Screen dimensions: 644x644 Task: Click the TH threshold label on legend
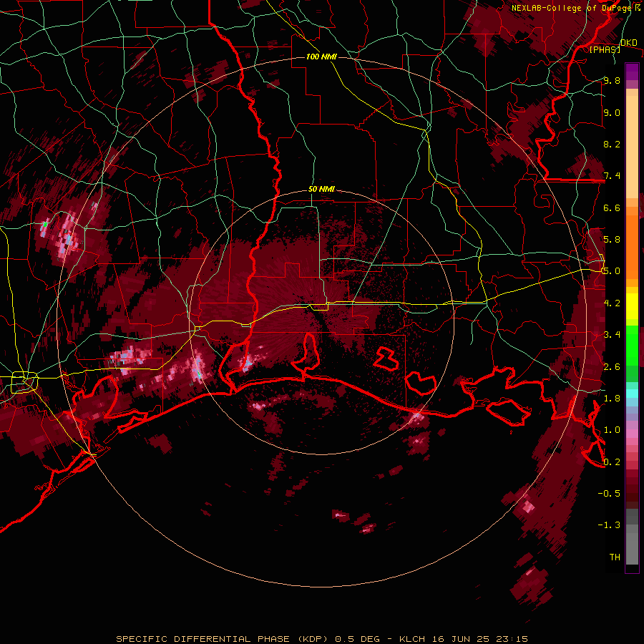tap(615, 557)
